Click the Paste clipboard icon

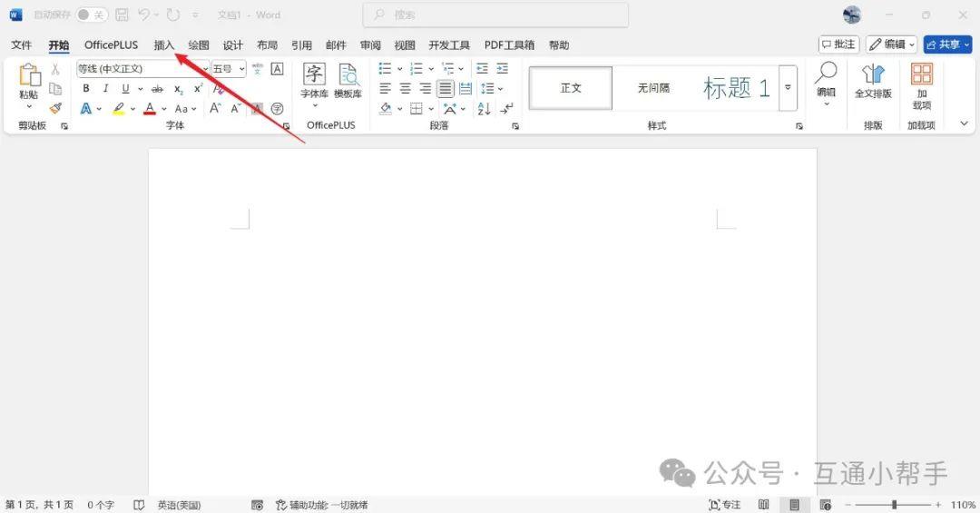click(29, 75)
